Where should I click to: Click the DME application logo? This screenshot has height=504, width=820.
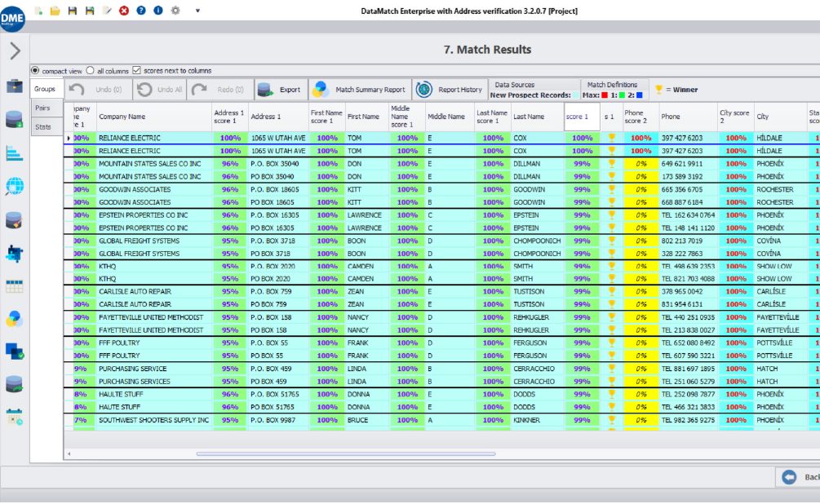[x=12, y=19]
